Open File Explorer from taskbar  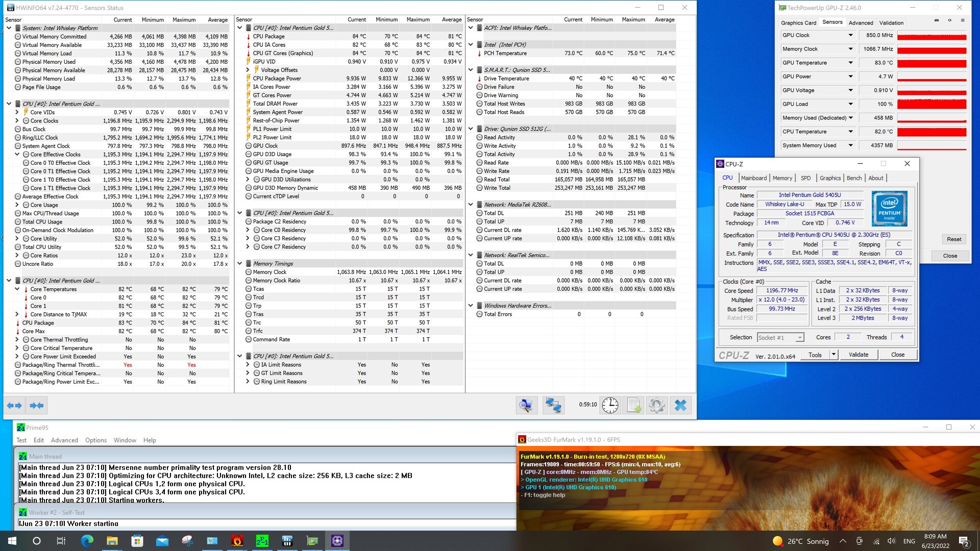tap(112, 541)
